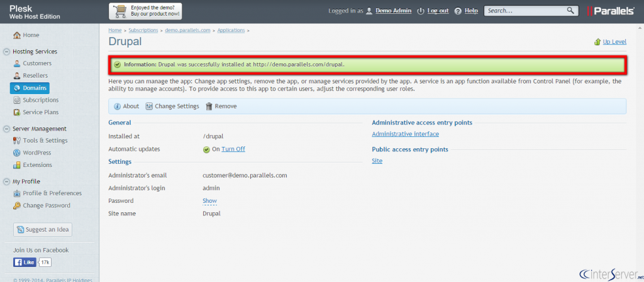Screen dimensions: 644x282
Task: Collapse the Hosting Services section
Action: coord(6,52)
